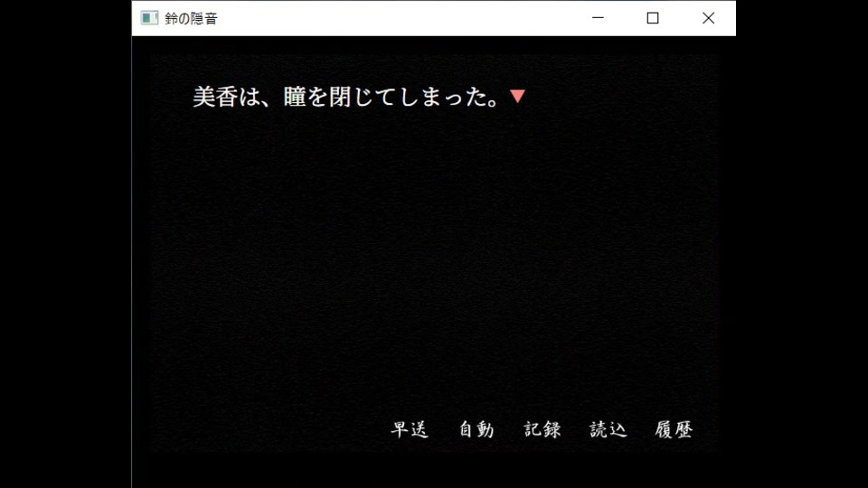Close the 鈴の隠音 window
868x488 pixels.
[708, 18]
